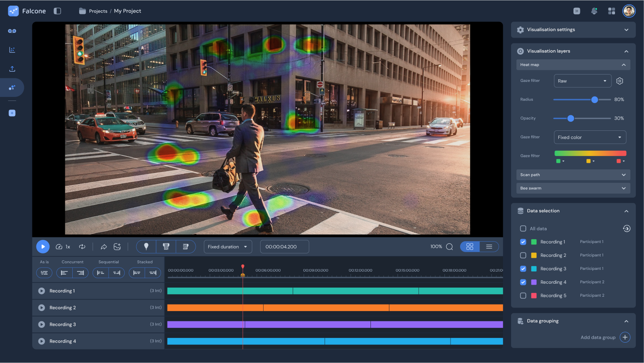Open the Raw gaze filter dropdown
Screen dimensions: 644x363
[582, 81]
